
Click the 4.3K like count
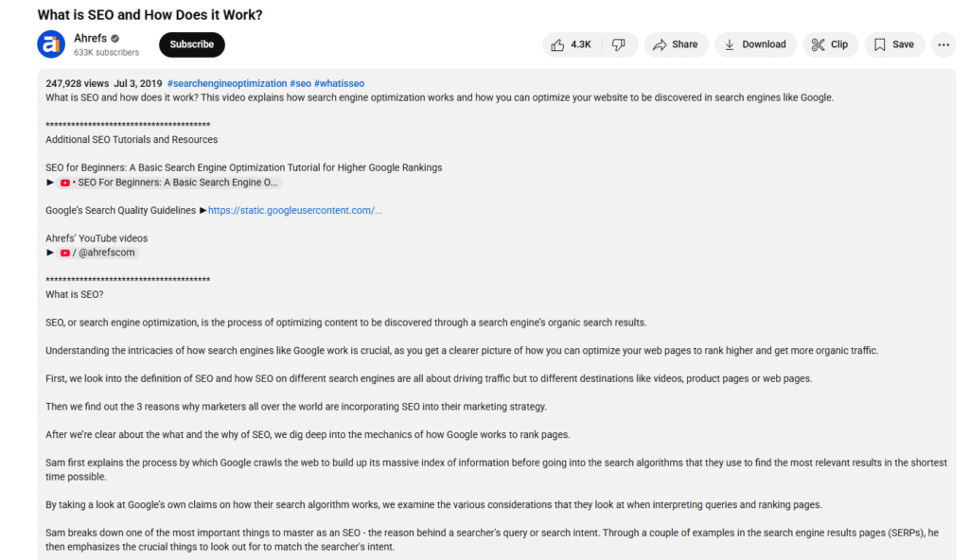pyautogui.click(x=581, y=44)
